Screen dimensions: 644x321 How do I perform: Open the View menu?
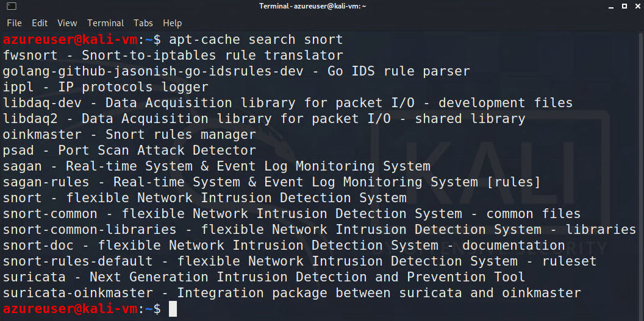67,23
